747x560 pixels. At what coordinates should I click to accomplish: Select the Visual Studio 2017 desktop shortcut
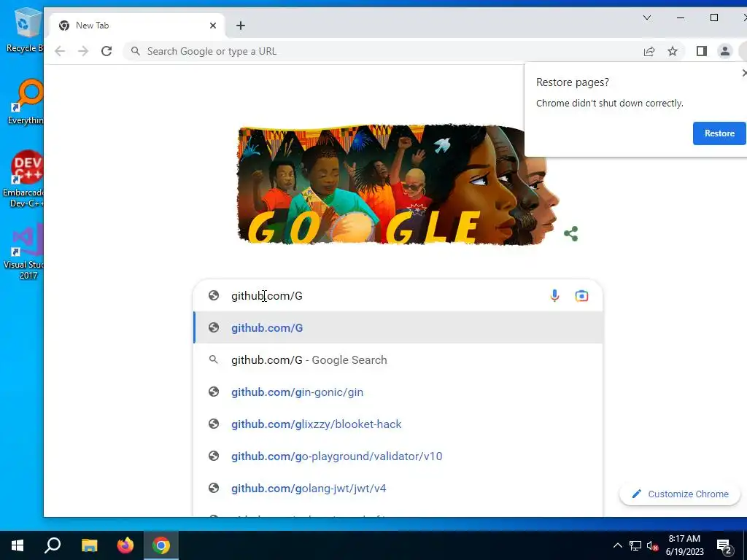(24, 251)
